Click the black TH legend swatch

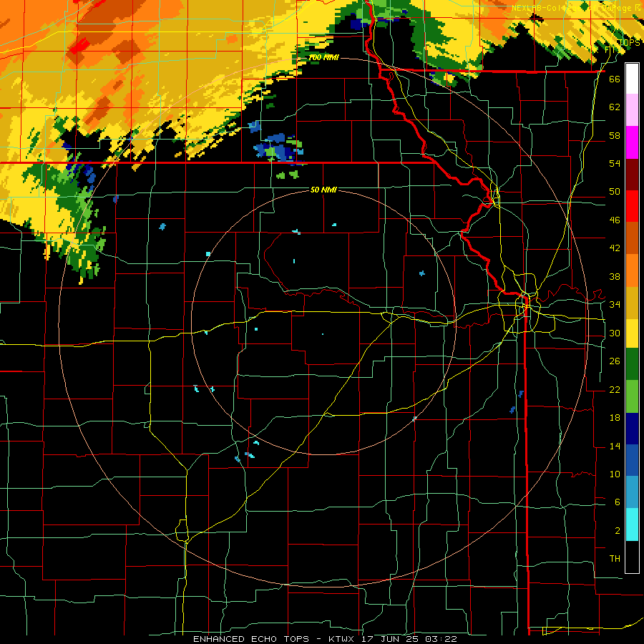coord(632,557)
